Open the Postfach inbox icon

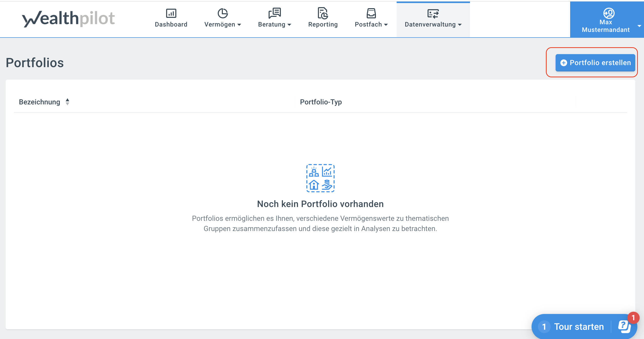coord(371,13)
